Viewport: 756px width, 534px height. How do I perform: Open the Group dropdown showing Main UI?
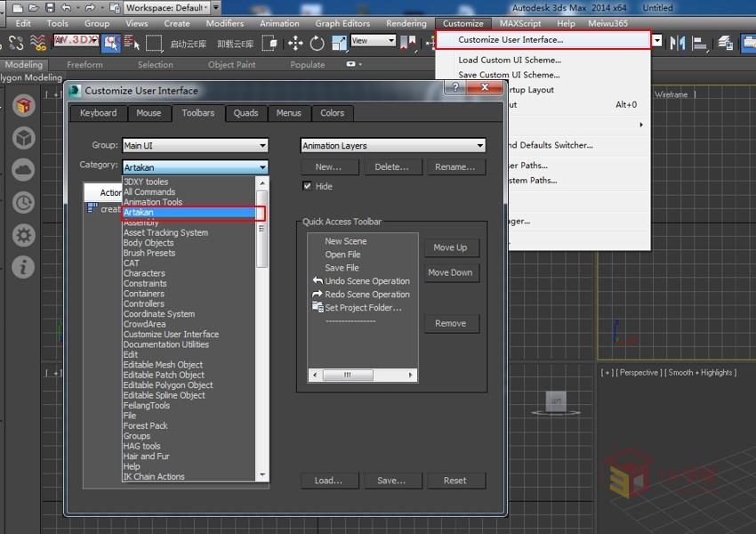click(x=195, y=145)
